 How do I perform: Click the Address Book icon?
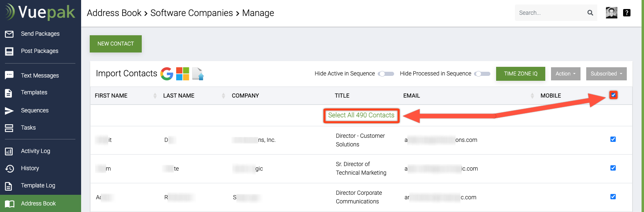click(9, 204)
